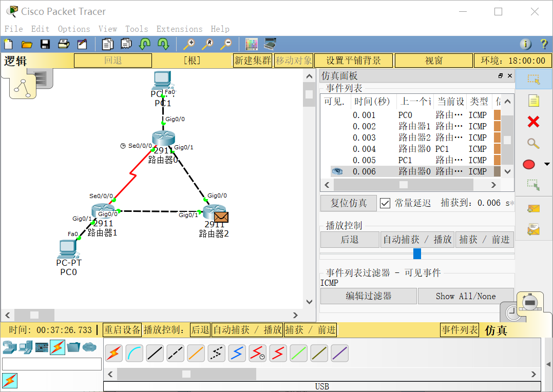
Task: Click the Undo green arrow icon
Action: tap(145, 45)
